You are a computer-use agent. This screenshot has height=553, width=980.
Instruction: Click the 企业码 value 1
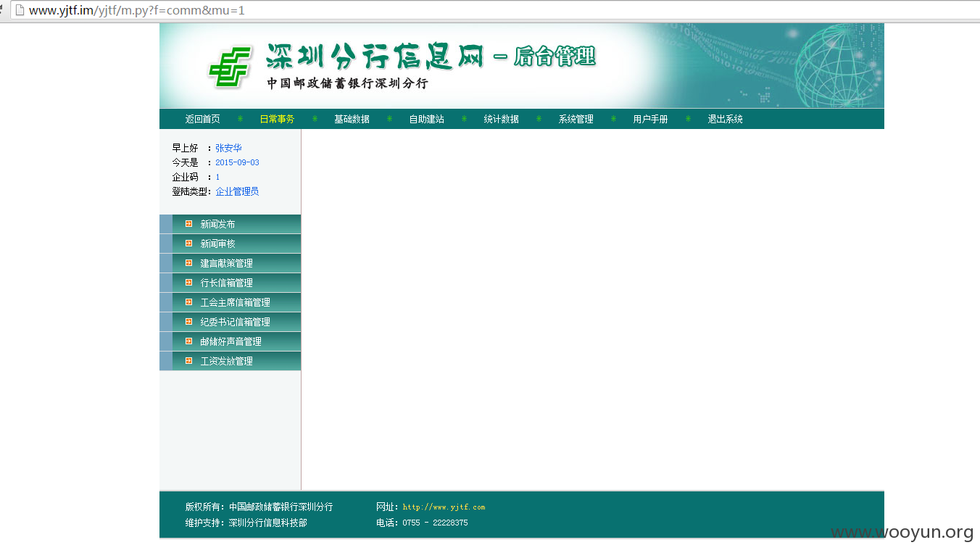(x=217, y=177)
